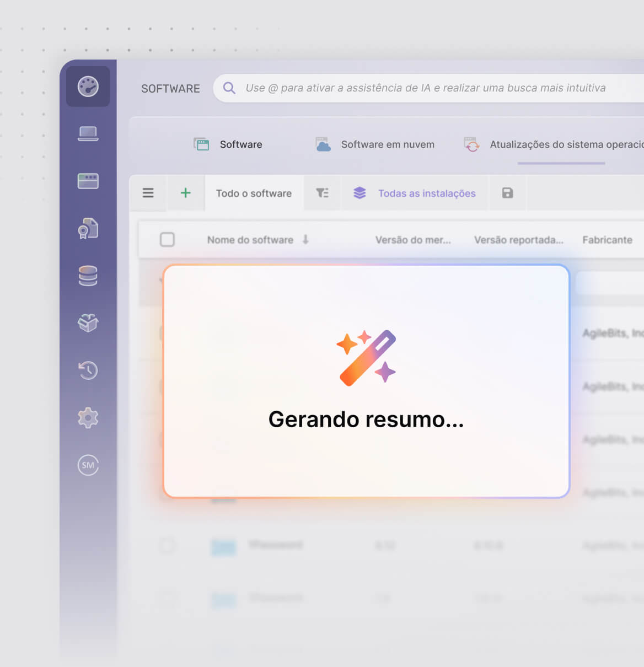This screenshot has width=644, height=667.
Task: Select the devices laptop icon in sidebar
Action: [88, 133]
